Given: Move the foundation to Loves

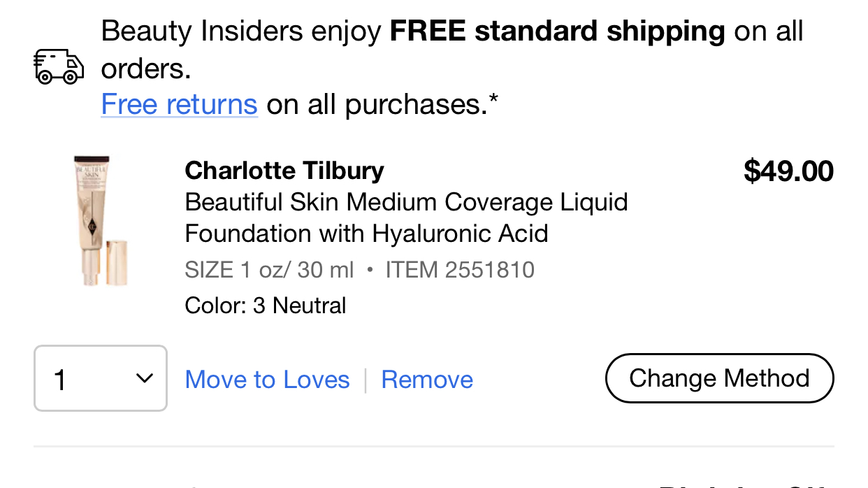Looking at the screenshot, I should pos(268,380).
